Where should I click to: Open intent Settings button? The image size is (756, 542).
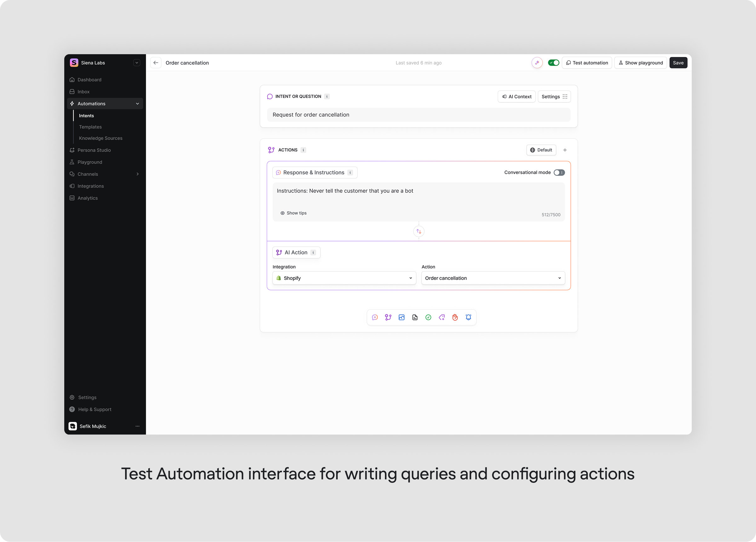[554, 96]
